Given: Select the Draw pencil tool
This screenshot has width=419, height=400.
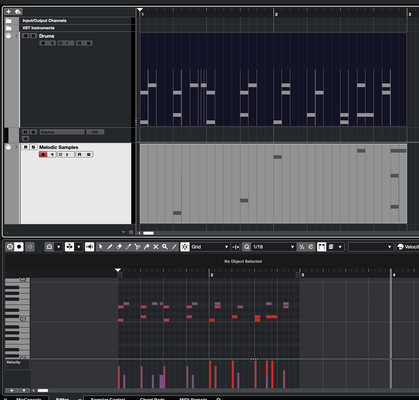Looking at the screenshot, I should coord(110,247).
